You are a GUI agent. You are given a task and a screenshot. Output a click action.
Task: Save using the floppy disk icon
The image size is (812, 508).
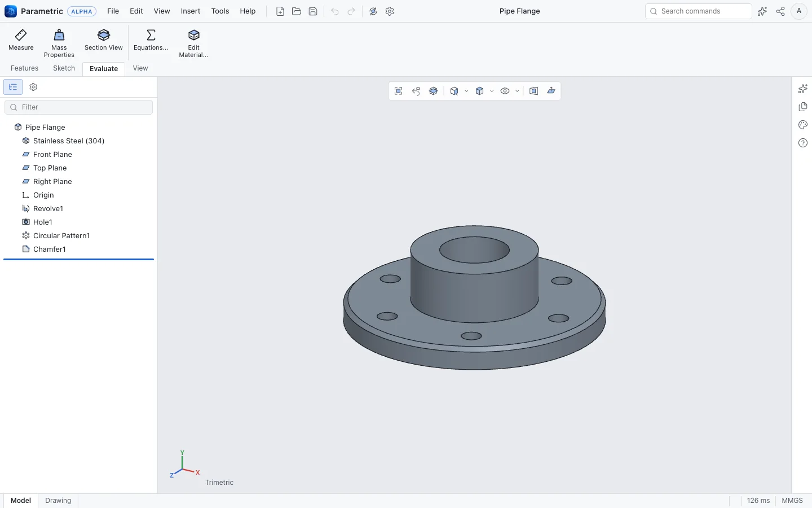pos(313,11)
